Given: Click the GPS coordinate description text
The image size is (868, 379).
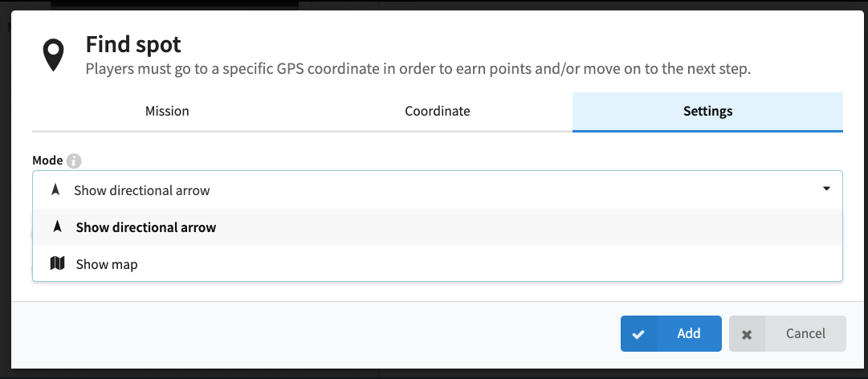Looking at the screenshot, I should [418, 69].
